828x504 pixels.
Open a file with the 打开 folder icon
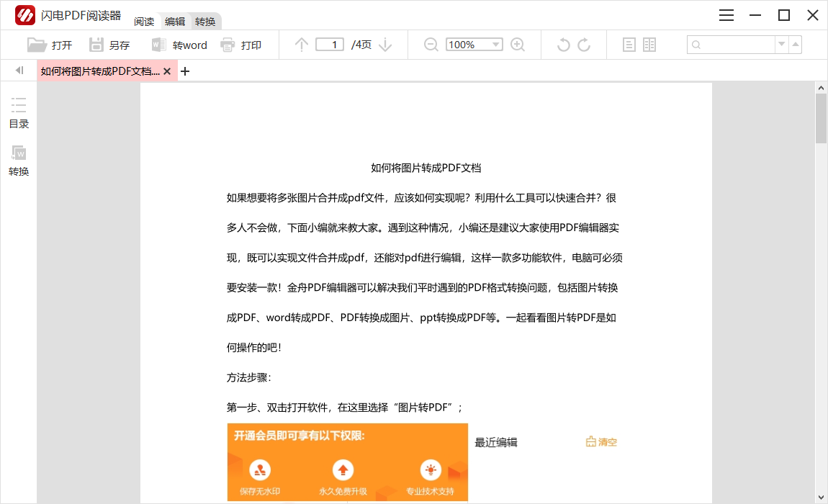click(37, 45)
